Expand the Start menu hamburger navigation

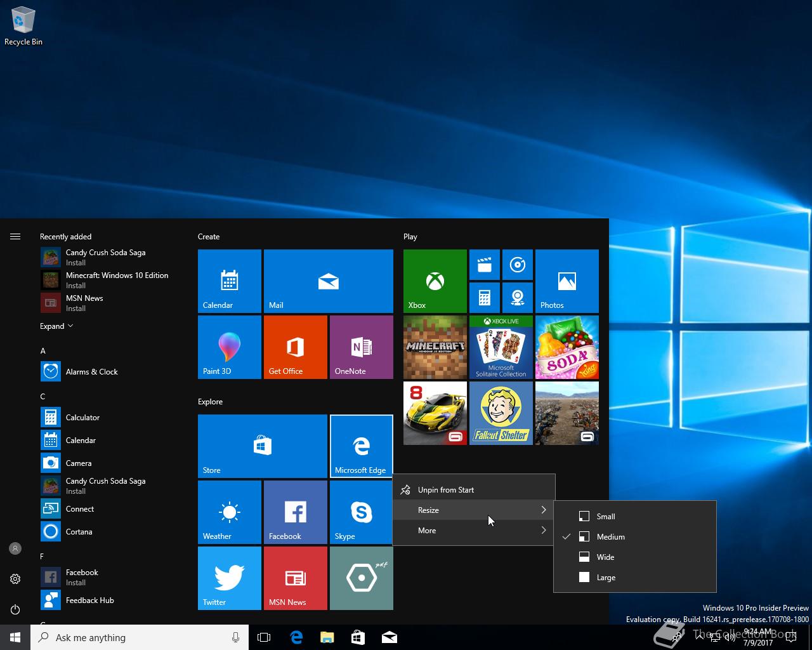(15, 237)
